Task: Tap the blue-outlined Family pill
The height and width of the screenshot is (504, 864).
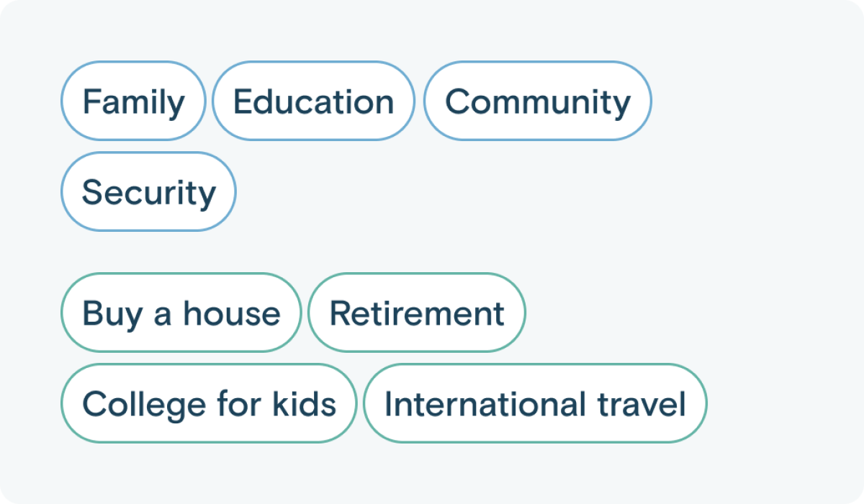Action: (x=133, y=102)
